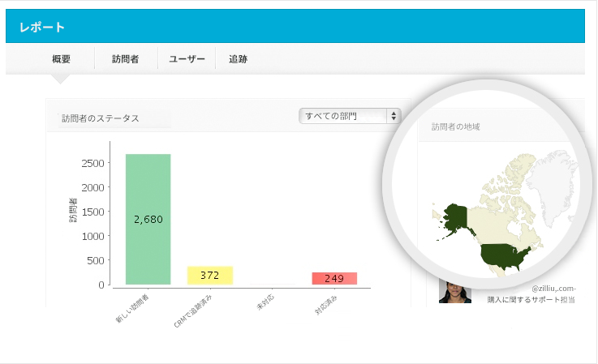Click the 未対応 axis label
The height and width of the screenshot is (364, 598).
[265, 302]
